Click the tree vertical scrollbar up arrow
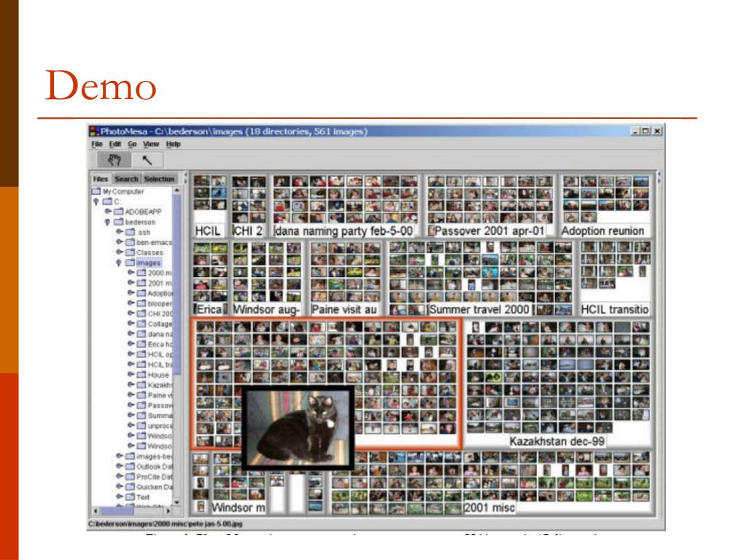 177,191
